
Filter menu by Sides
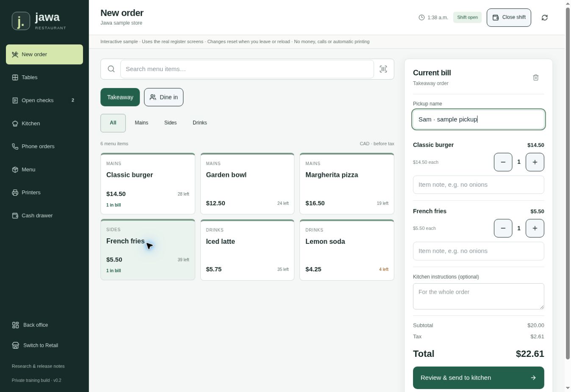click(x=170, y=123)
